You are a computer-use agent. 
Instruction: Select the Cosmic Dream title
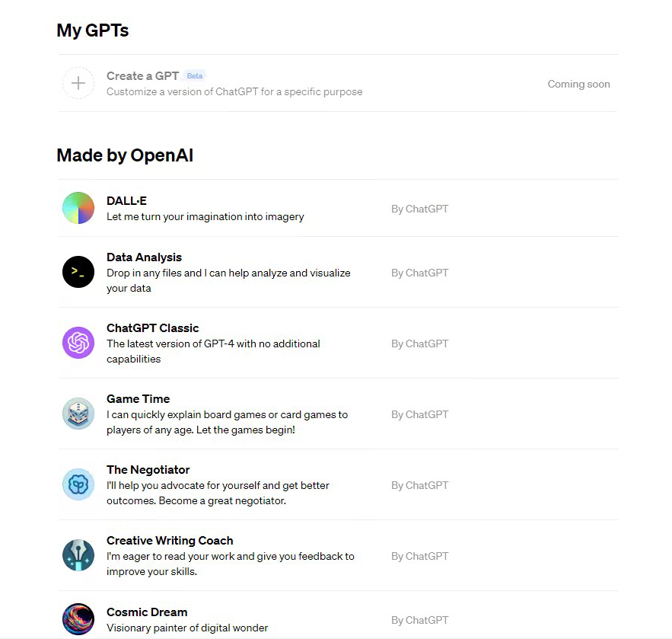[147, 612]
